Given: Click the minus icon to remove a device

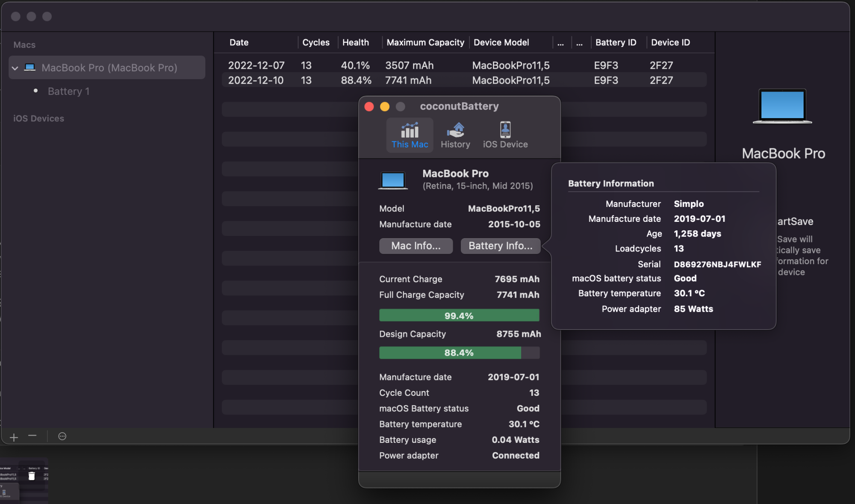Looking at the screenshot, I should point(32,436).
